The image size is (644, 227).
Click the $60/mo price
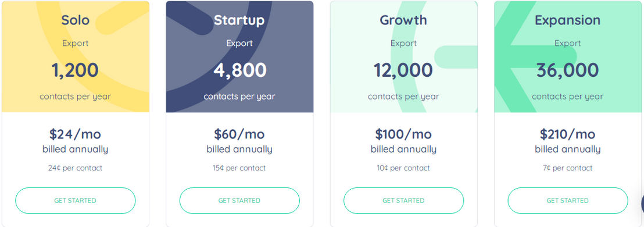pos(239,134)
